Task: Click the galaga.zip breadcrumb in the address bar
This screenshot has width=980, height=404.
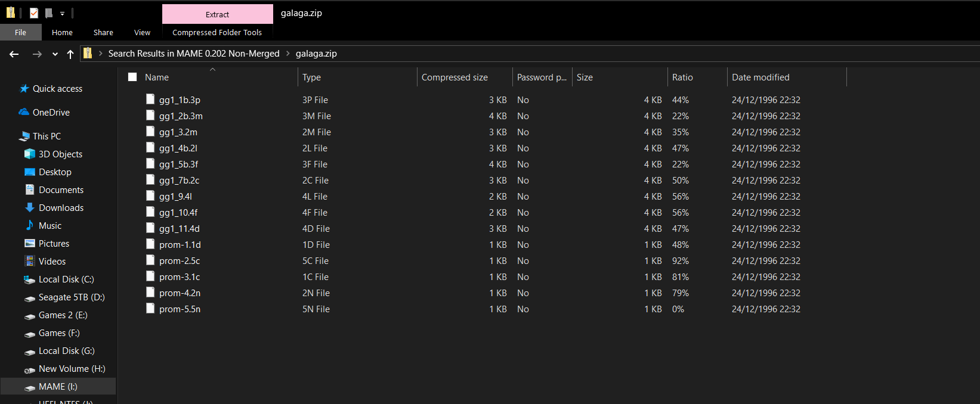Action: click(316, 54)
